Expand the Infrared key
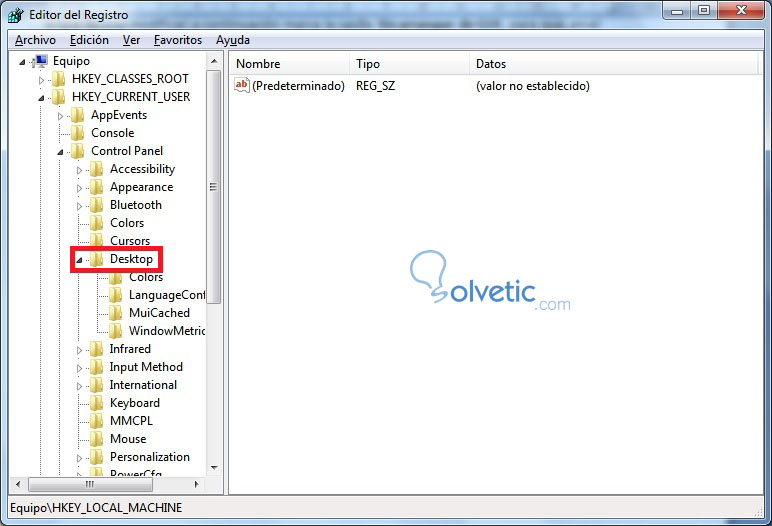772x526 pixels. tap(79, 350)
